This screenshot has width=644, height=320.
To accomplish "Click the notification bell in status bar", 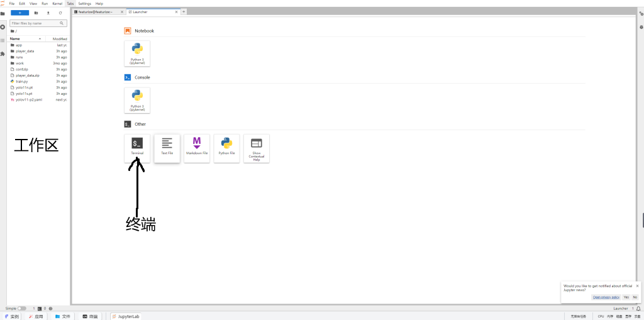I will click(638, 309).
